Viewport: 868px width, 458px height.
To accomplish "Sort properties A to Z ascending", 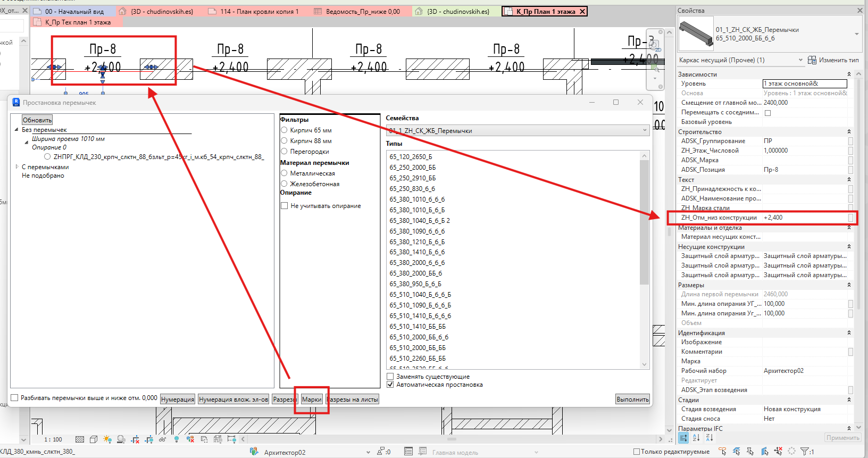I will (696, 438).
